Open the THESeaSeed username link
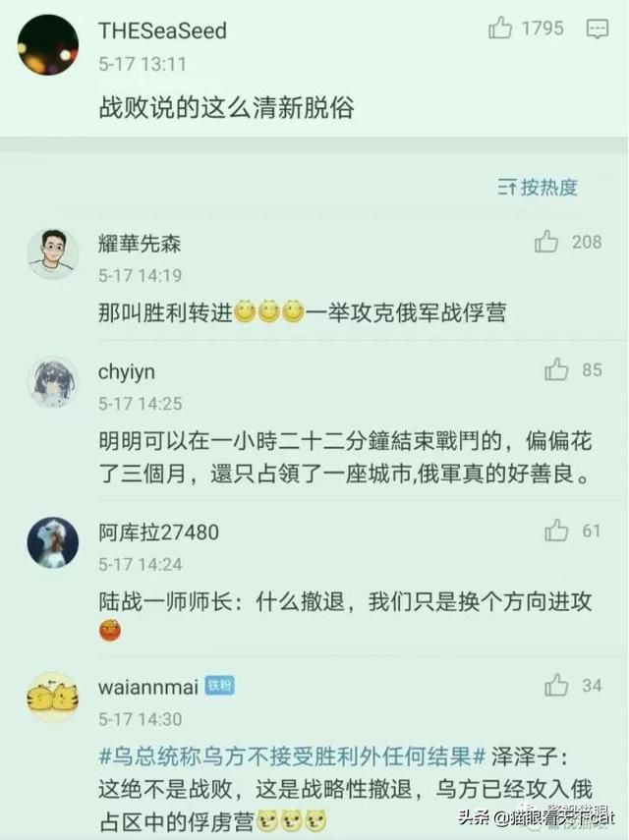This screenshot has height=840, width=629. [x=162, y=30]
